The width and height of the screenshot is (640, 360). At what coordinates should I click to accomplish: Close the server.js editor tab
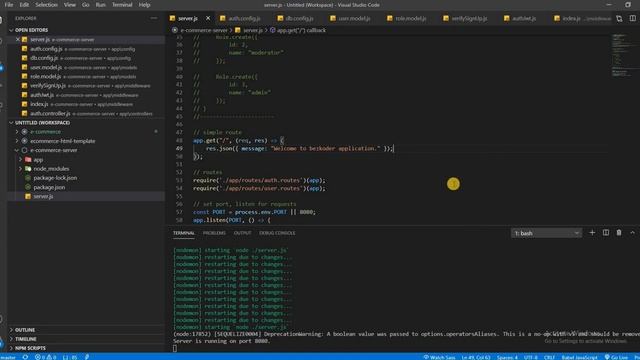(208, 18)
